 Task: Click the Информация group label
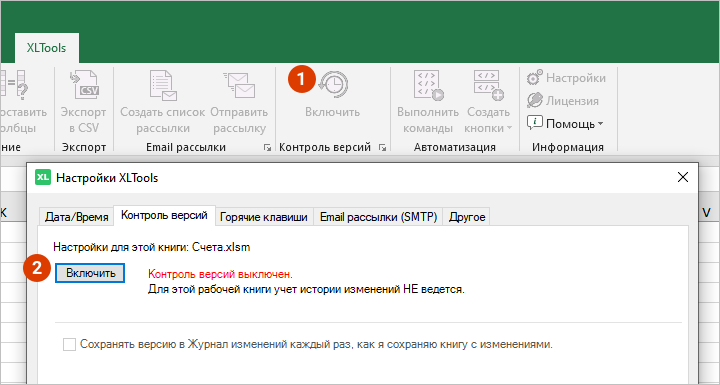[568, 147]
